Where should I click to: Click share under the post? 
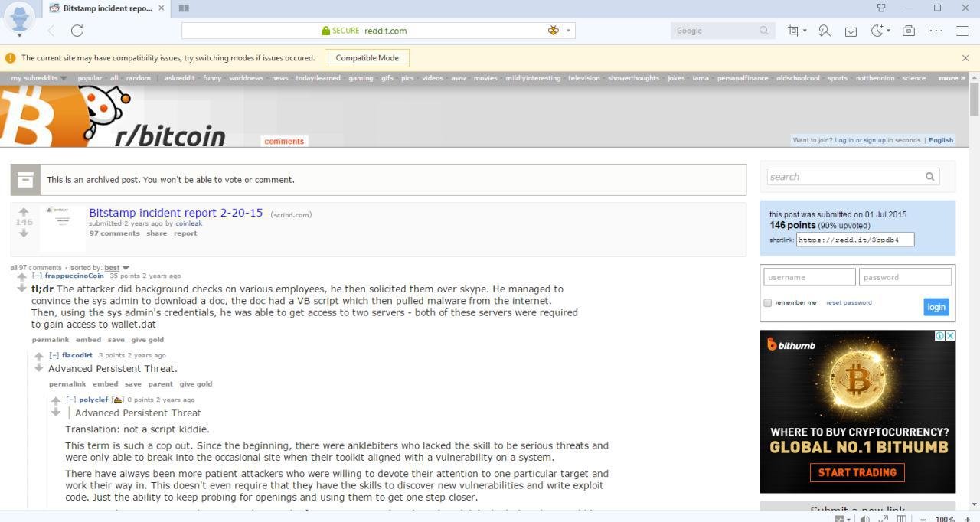point(156,233)
